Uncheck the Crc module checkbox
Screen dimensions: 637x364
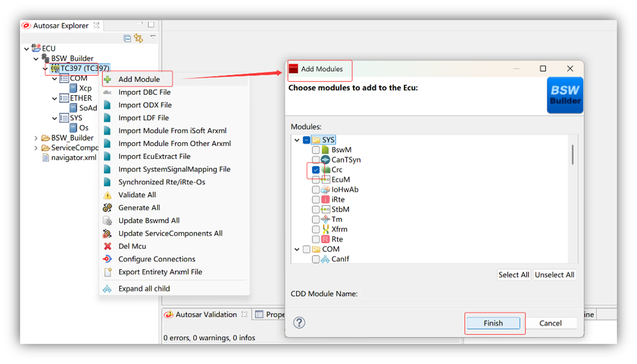point(316,170)
